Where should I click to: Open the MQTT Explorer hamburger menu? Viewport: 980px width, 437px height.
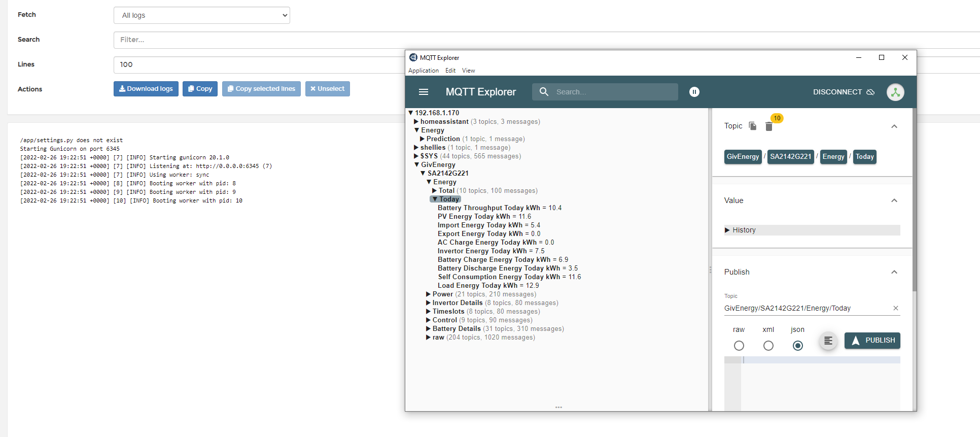pos(424,92)
